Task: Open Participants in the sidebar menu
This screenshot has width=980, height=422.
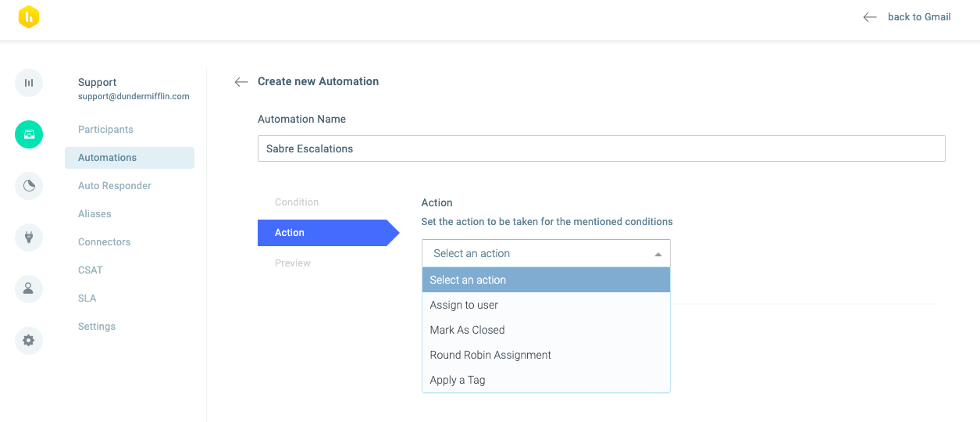Action: click(105, 130)
